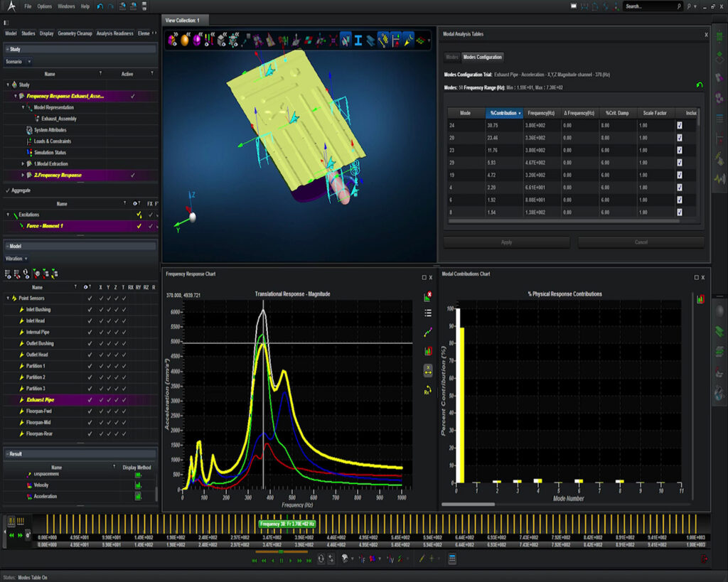Click the Rx rotation icon beside frequency chart
This screenshot has height=582, width=728.
pos(427,390)
